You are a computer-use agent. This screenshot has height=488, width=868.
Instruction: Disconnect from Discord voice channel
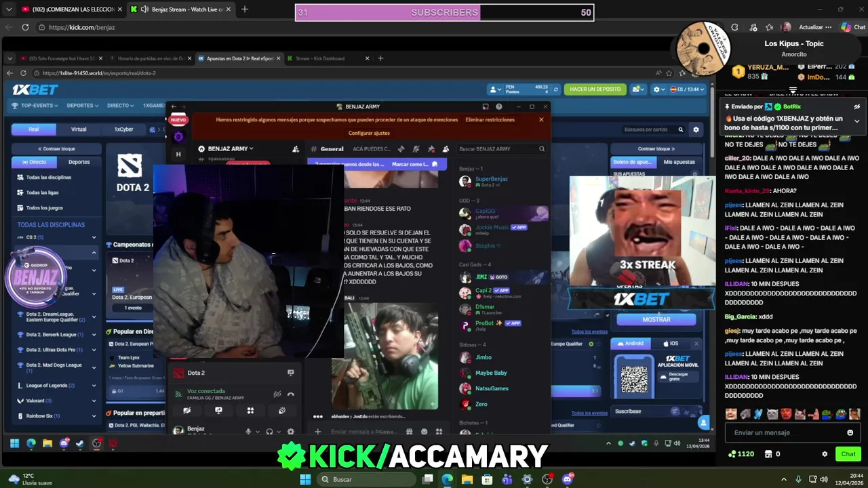tap(291, 394)
